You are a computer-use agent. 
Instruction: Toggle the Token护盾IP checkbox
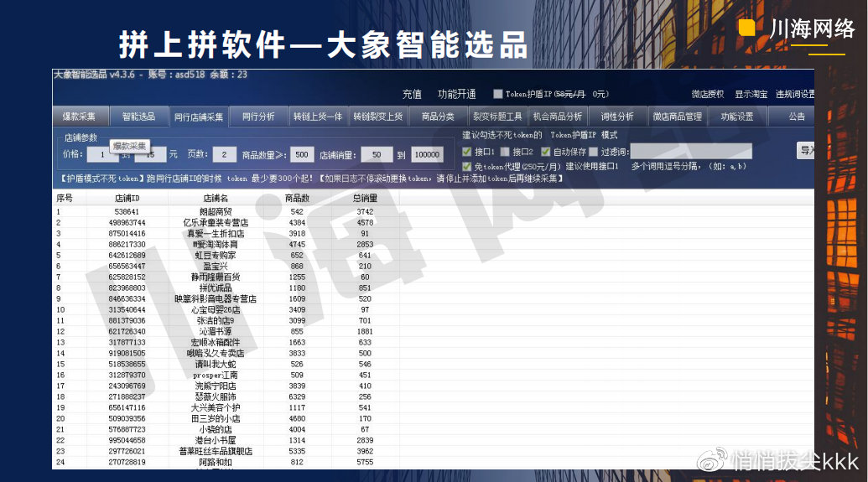pos(497,94)
